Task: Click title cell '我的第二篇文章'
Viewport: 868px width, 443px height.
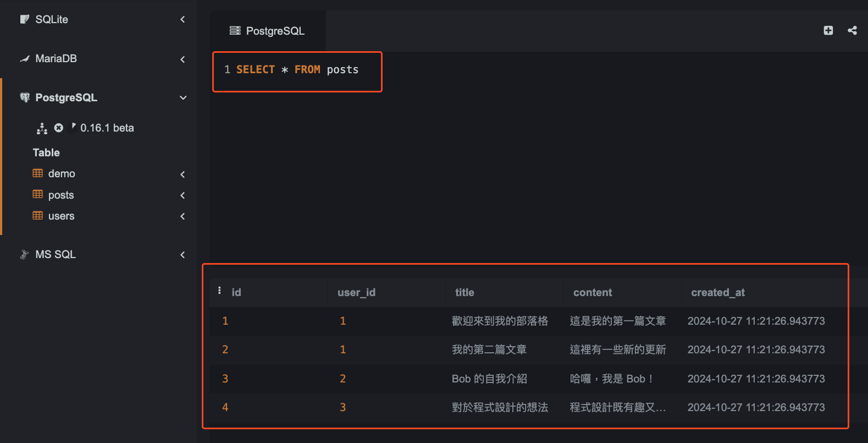Action: pos(489,349)
